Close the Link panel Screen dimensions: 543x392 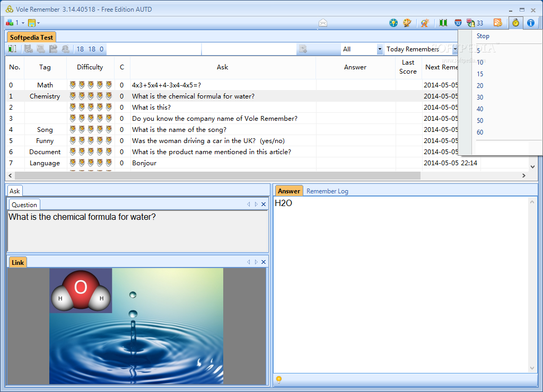[264, 262]
